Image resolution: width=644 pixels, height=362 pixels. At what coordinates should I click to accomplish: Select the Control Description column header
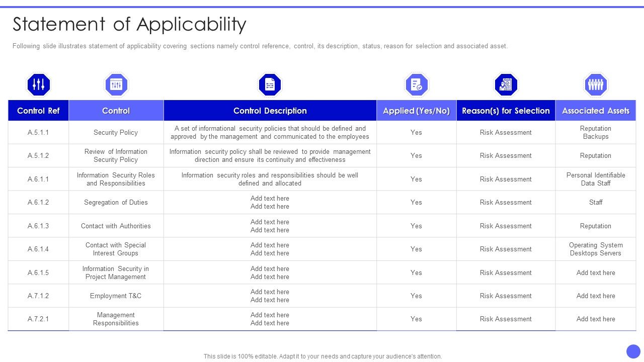[x=270, y=111]
